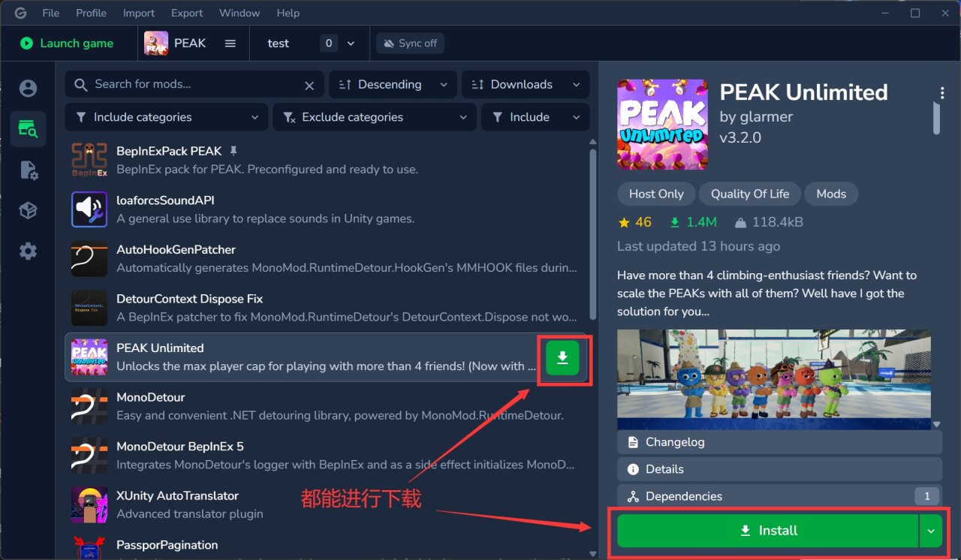The height and width of the screenshot is (560, 961).
Task: Click the author name glarmer
Action: click(x=767, y=116)
